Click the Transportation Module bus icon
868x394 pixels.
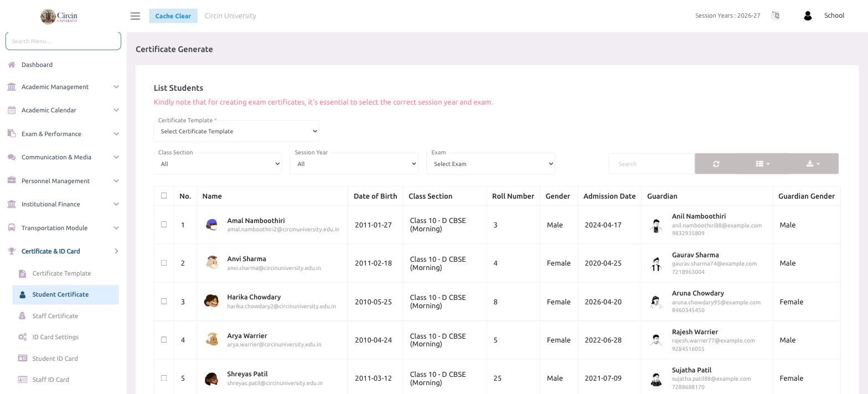point(12,227)
